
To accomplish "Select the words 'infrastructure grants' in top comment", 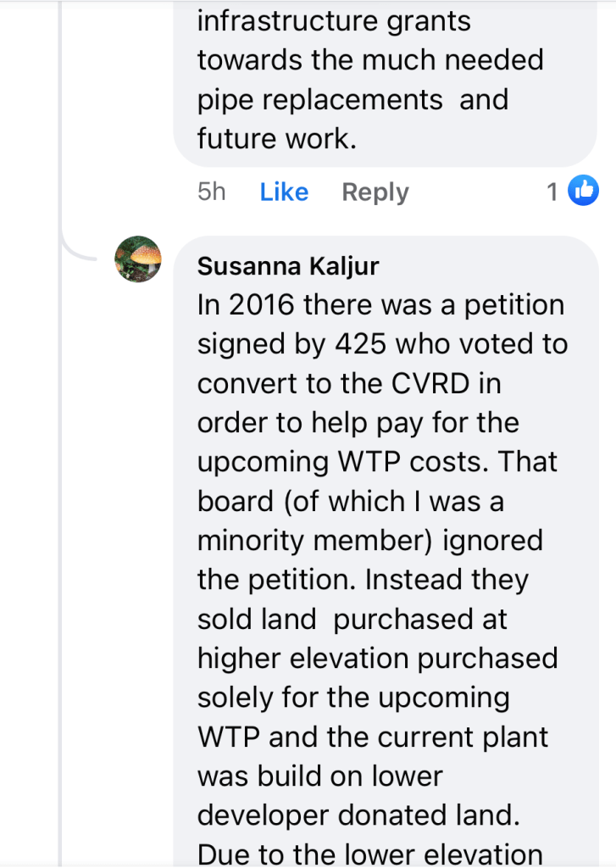I will pos(334,21).
